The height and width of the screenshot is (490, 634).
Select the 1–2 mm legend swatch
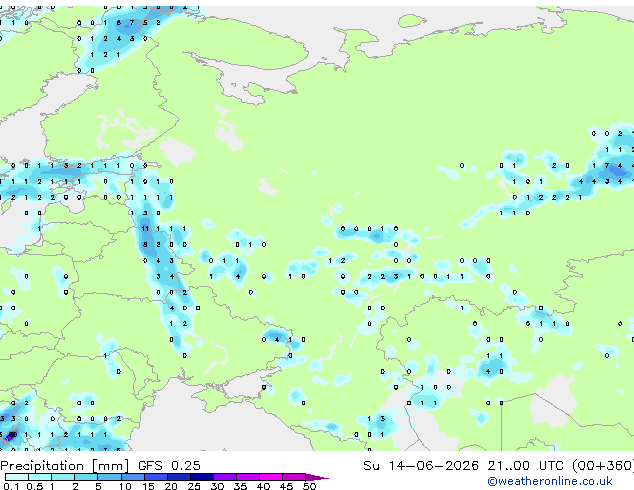tap(63, 477)
